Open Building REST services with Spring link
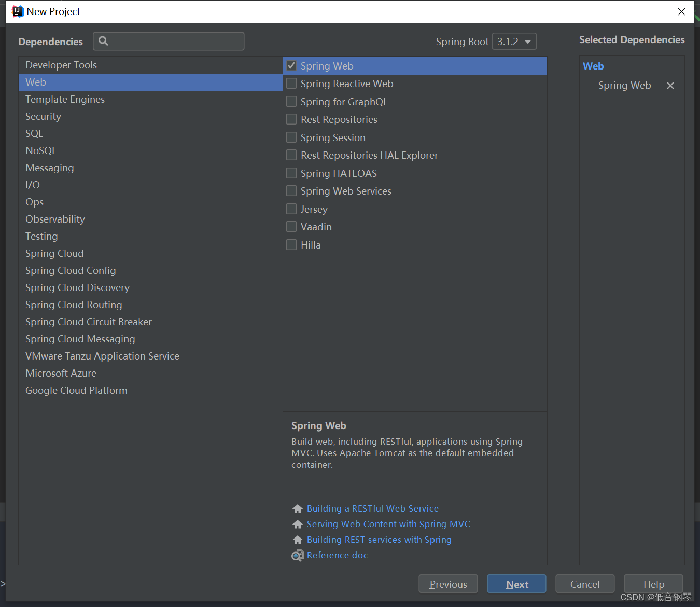The image size is (700, 607). tap(379, 540)
